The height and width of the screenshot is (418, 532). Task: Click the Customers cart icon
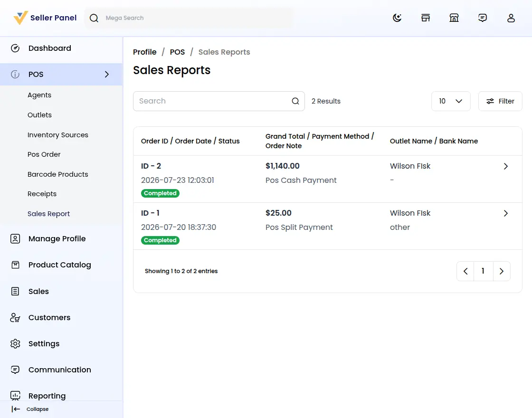15,318
